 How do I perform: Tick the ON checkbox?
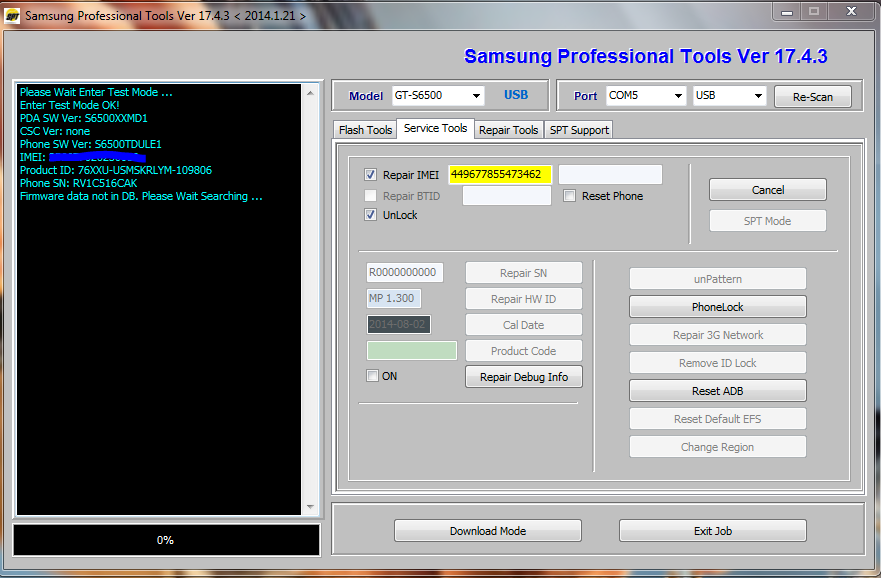coord(373,376)
